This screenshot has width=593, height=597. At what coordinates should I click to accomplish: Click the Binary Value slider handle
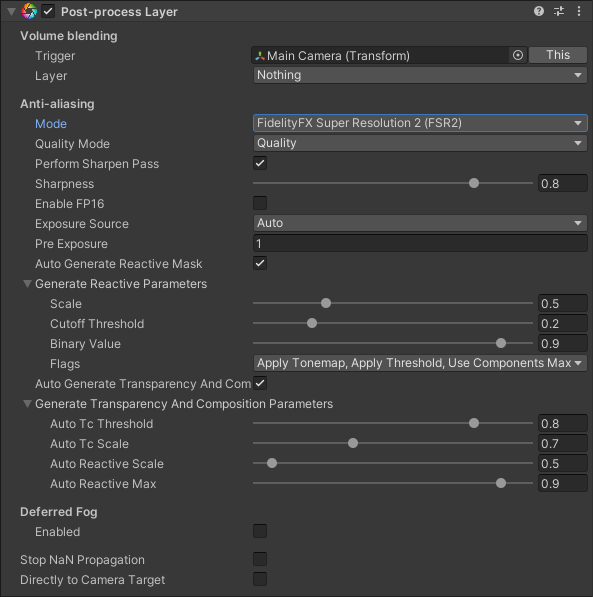point(501,343)
